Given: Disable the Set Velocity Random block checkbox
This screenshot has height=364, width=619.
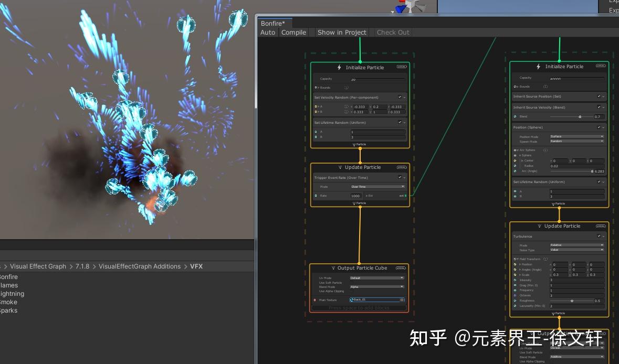Looking at the screenshot, I should (400, 97).
